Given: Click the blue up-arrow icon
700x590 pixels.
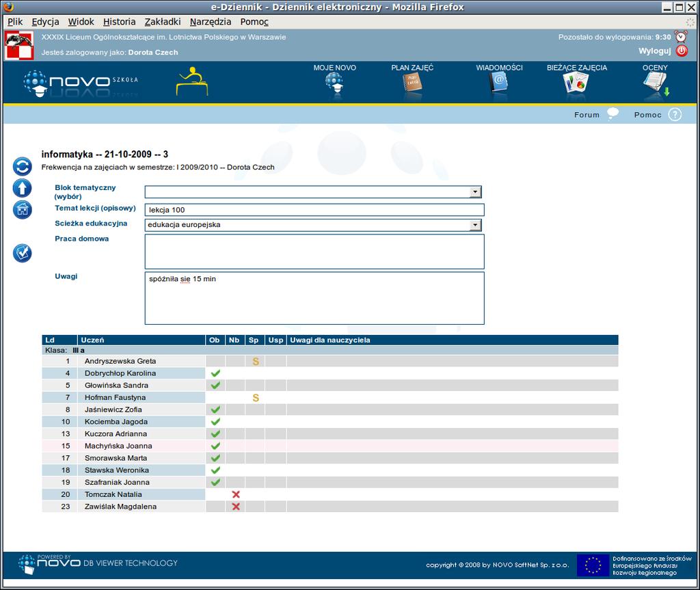Looking at the screenshot, I should click(23, 188).
